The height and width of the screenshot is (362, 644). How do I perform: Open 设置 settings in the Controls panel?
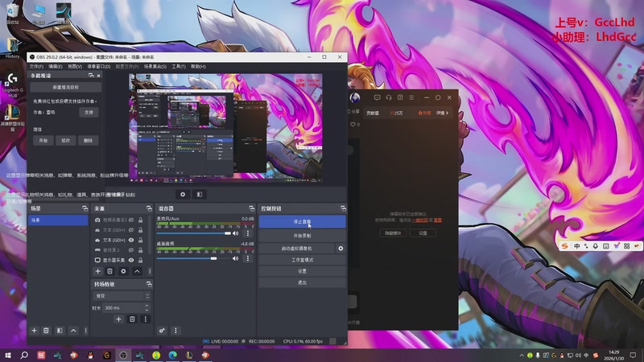(303, 271)
